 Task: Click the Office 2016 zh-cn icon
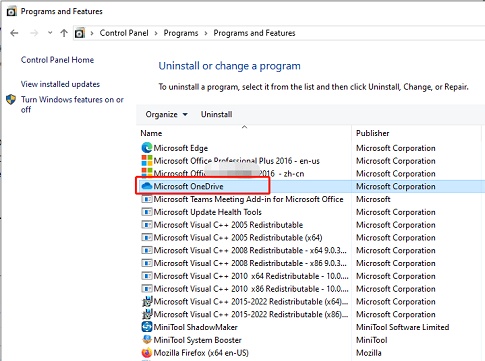(x=147, y=173)
